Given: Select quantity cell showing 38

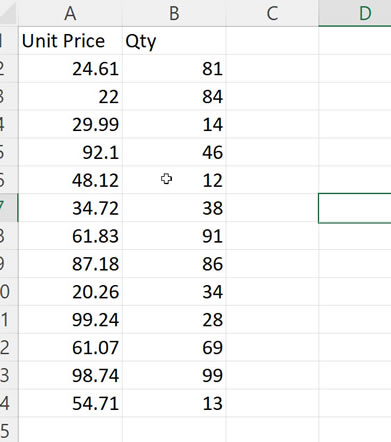Looking at the screenshot, I should pyautogui.click(x=174, y=208).
